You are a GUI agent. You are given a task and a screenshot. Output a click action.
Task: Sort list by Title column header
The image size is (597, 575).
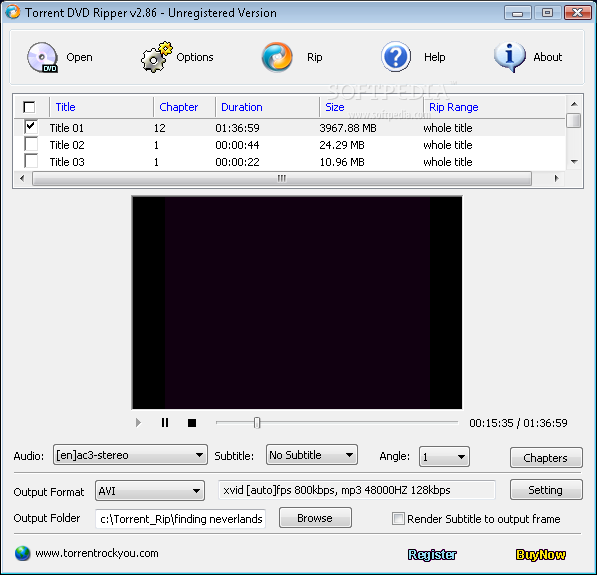(65, 107)
